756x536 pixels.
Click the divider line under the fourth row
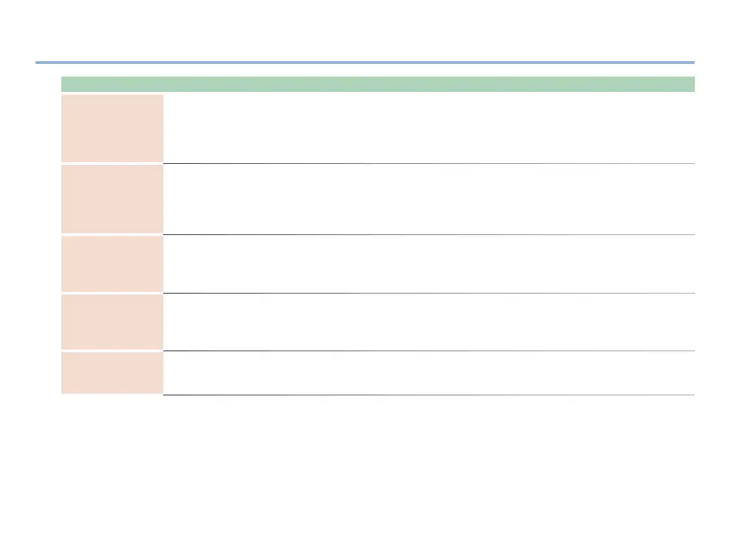click(428, 350)
